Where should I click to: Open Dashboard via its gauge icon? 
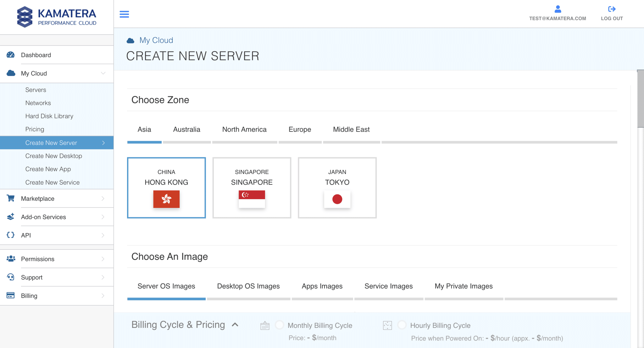pos(10,55)
